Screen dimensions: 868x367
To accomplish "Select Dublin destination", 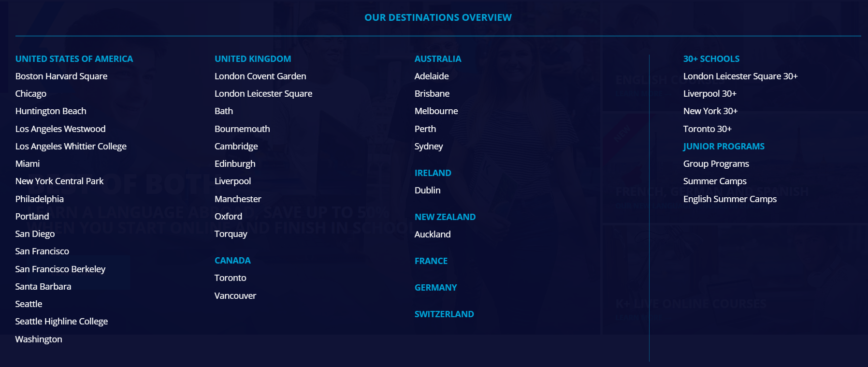I will 428,190.
